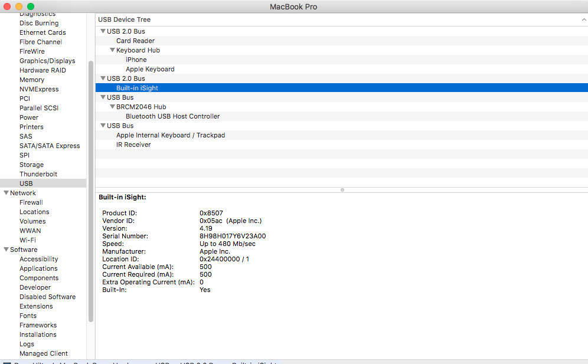
Task: Open PCI in sidebar
Action: tap(25, 99)
